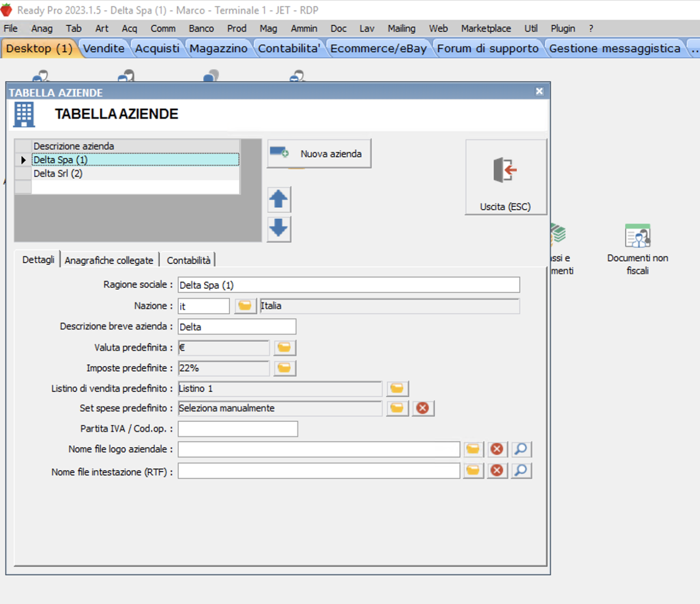Image resolution: width=700 pixels, height=604 pixels.
Task: Switch to the Dettagli tab
Action: (x=38, y=259)
